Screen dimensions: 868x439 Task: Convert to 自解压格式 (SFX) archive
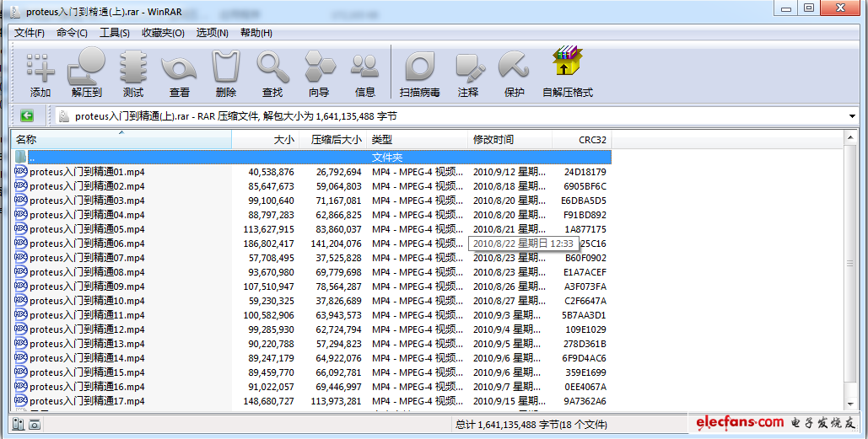(x=568, y=73)
